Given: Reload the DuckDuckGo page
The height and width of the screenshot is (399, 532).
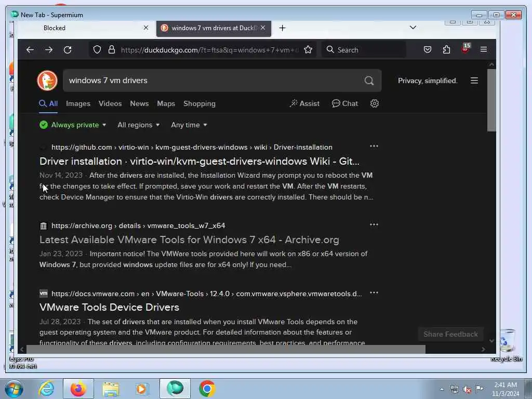Looking at the screenshot, I should click(68, 50).
